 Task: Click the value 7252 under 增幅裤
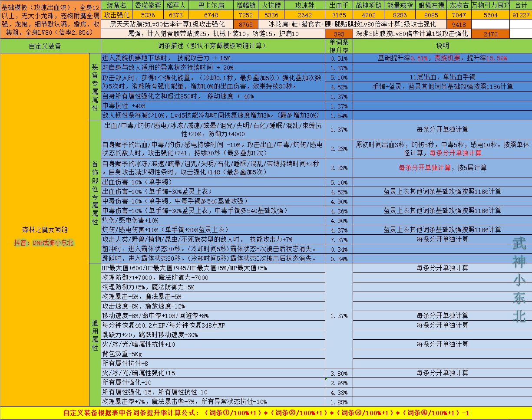(x=246, y=15)
